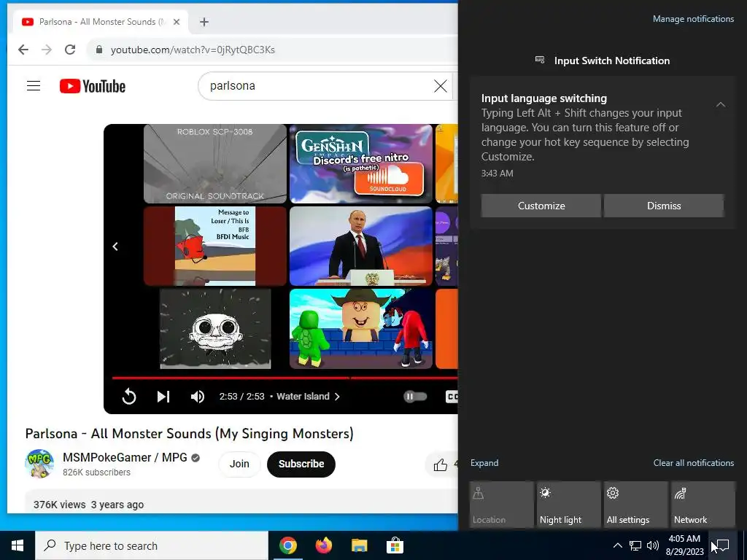This screenshot has width=747, height=560.
Task: Open the volume tray icon
Action: point(653,545)
